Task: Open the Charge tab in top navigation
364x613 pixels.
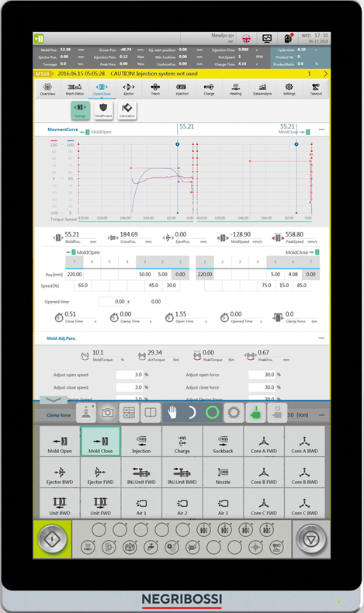Action: click(209, 89)
